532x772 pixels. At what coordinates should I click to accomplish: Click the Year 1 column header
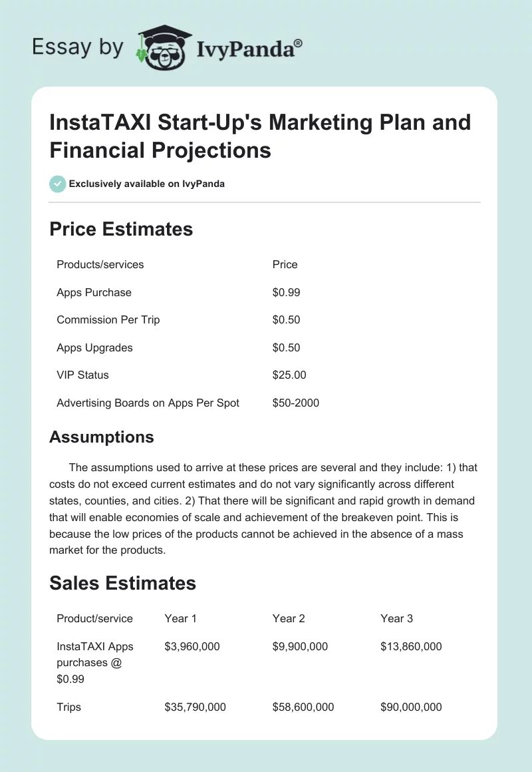point(181,618)
